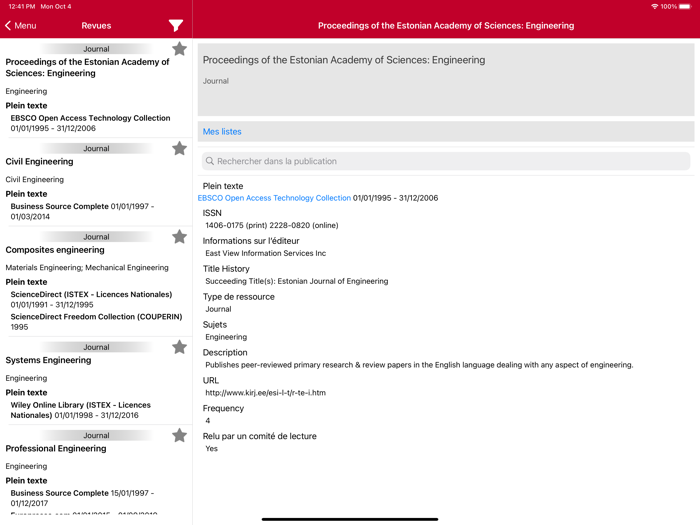Favorite Proceedings of the Estonian Academy journal star
The width and height of the screenshot is (700, 525).
[179, 49]
